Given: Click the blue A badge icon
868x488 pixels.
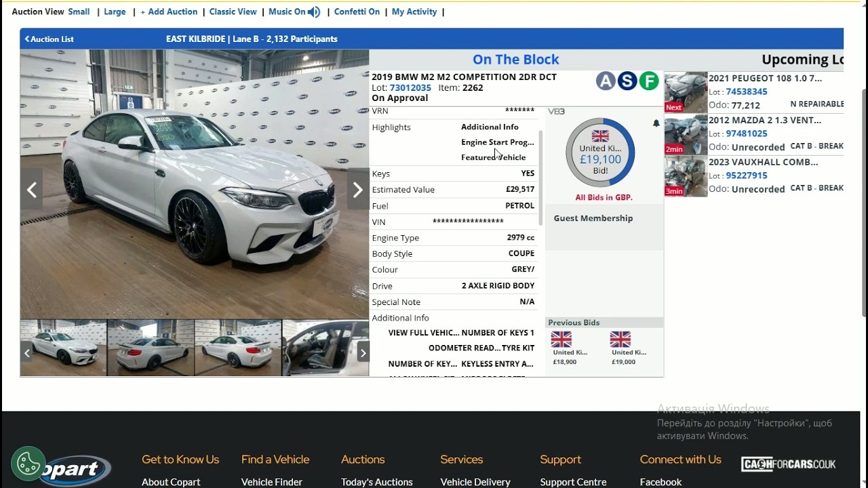Looking at the screenshot, I should point(606,81).
